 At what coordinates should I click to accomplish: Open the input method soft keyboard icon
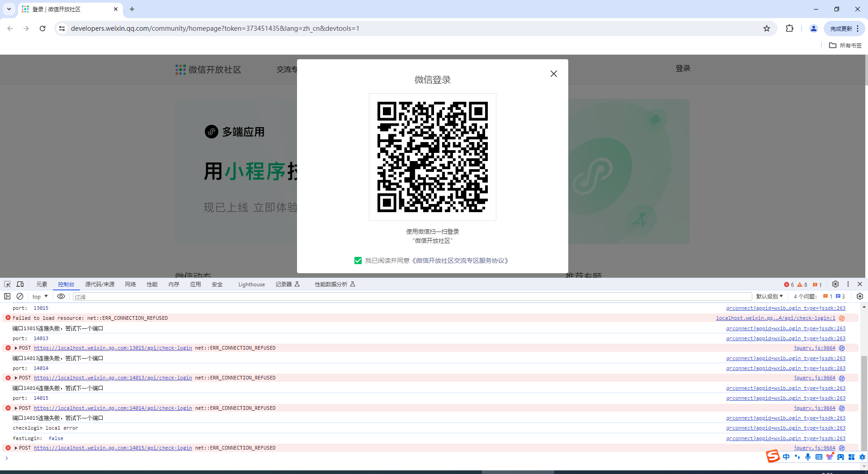(819, 457)
